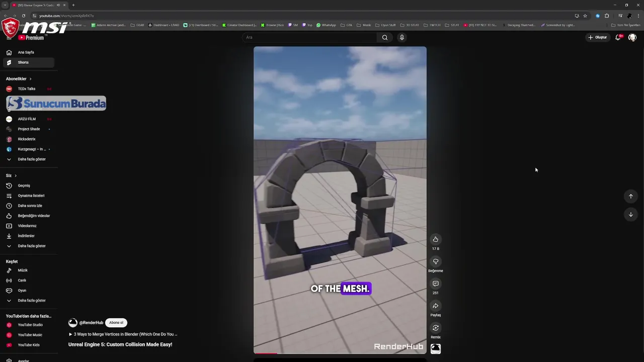Dislike this Short with thumbs down

pos(436,261)
